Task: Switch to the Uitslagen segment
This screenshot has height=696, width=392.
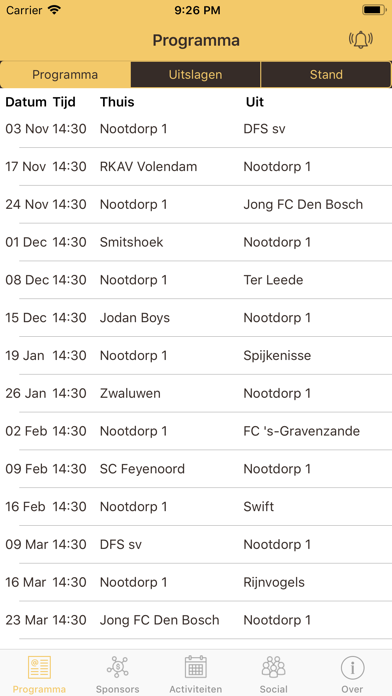Action: (195, 75)
